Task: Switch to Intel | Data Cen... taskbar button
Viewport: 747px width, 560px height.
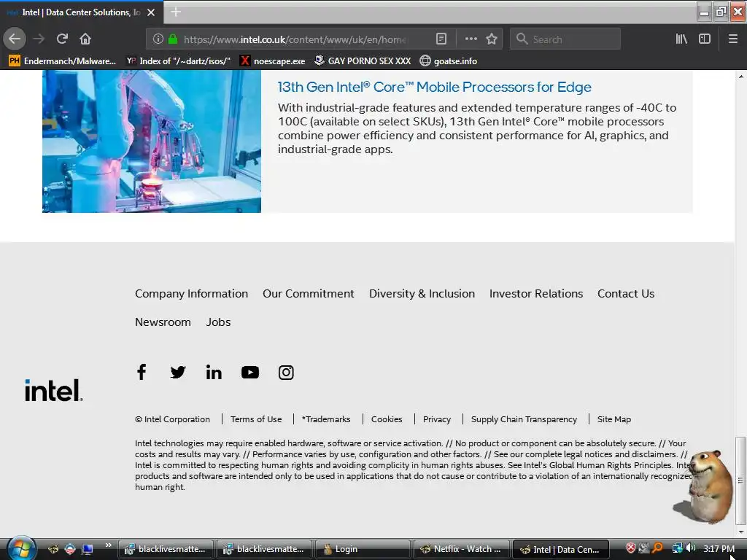Action: click(561, 549)
